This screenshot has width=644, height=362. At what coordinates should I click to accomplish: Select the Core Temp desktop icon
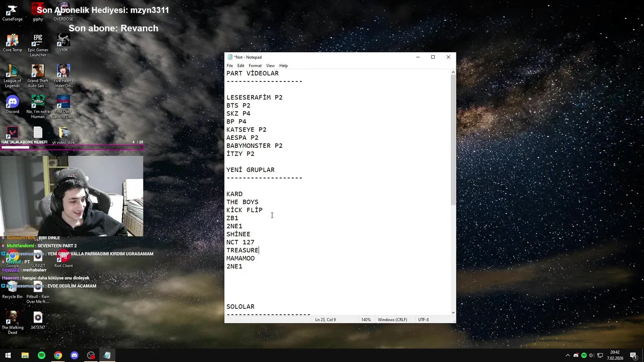[12, 43]
